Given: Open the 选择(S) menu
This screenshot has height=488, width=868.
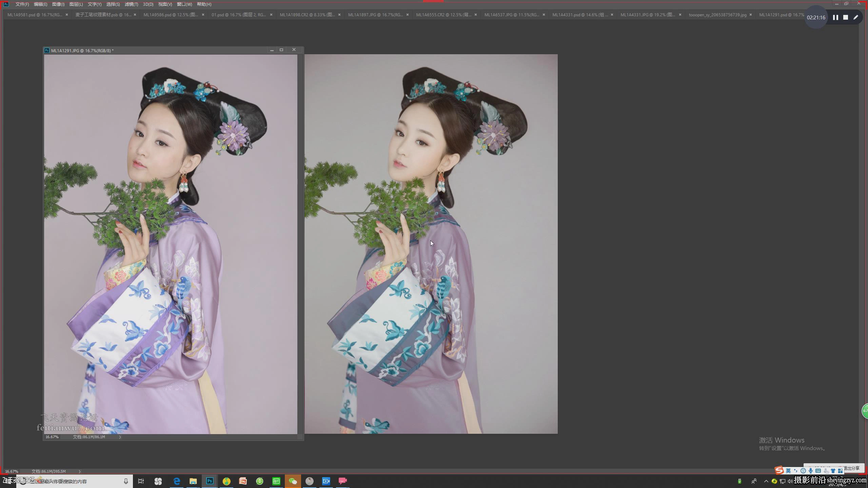Looking at the screenshot, I should (x=113, y=4).
